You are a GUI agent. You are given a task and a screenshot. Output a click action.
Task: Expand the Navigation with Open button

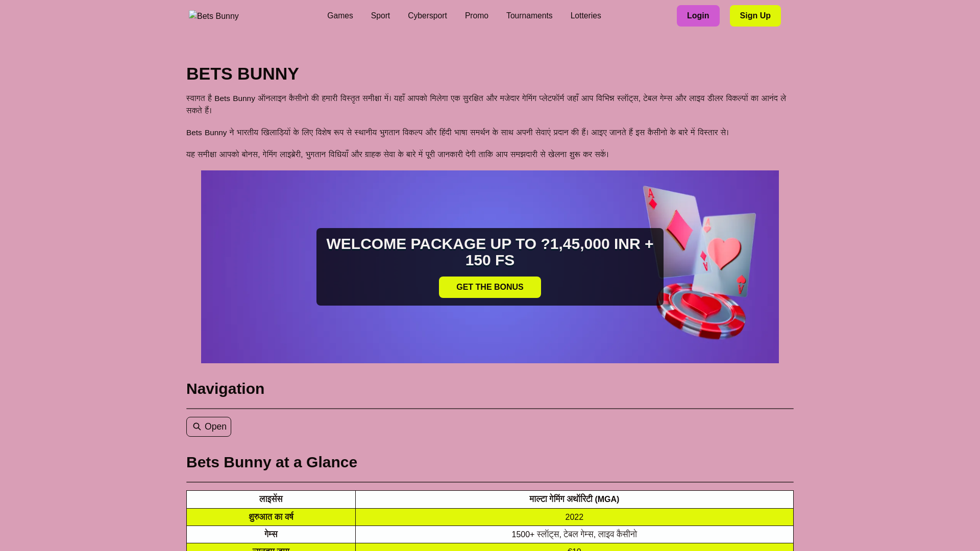(209, 427)
